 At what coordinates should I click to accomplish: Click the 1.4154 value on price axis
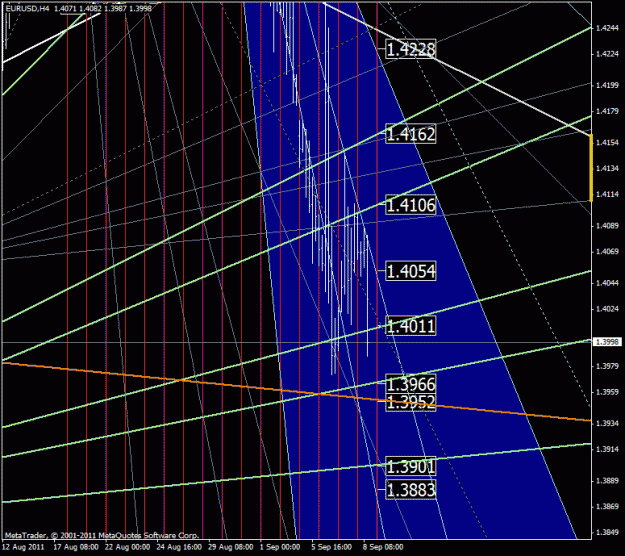click(607, 142)
